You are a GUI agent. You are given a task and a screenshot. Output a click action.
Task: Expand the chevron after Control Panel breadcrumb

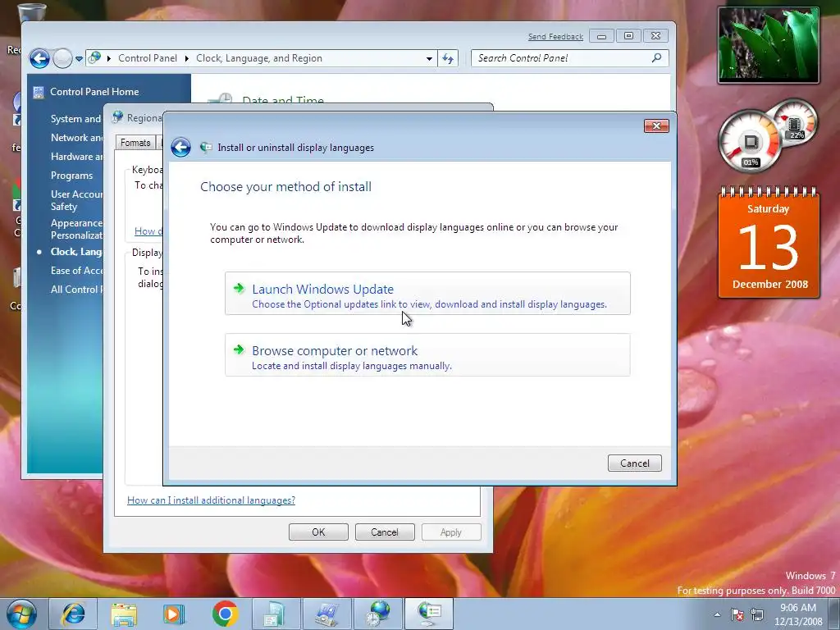(186, 58)
